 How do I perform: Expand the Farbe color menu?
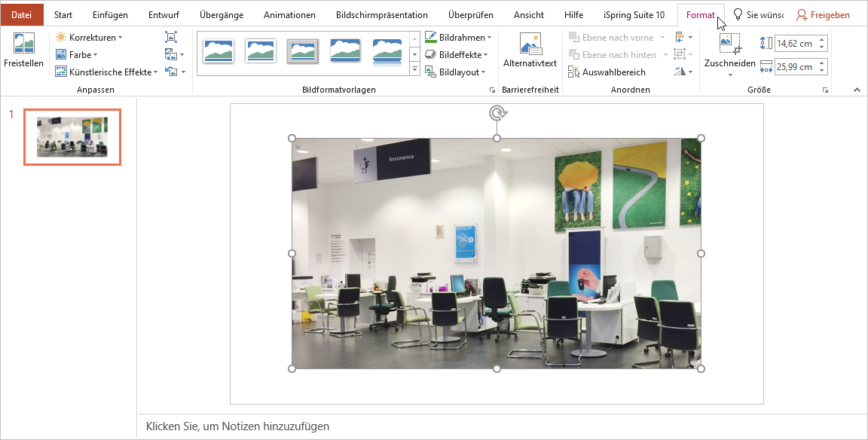[x=78, y=54]
